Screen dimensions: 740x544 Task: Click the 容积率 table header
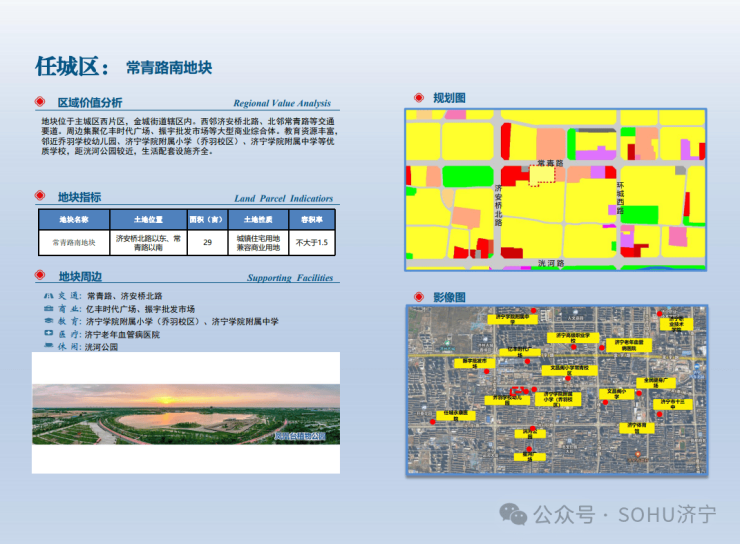(312, 219)
